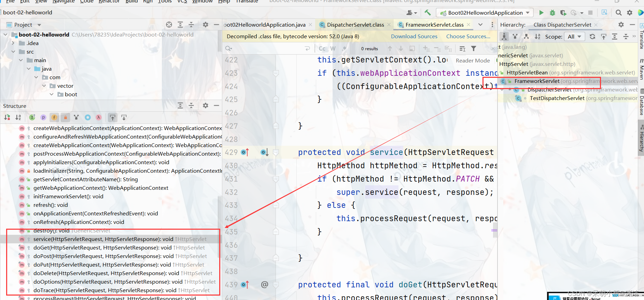Open the Project view mode dropdown

[39, 25]
